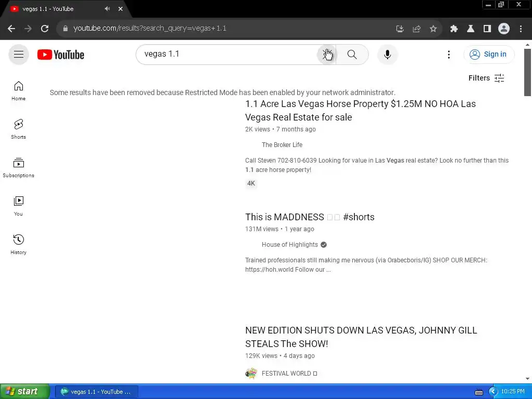Open 1.1 Acre Las Vegas Horse Property video
This screenshot has height=399, width=532.
tap(361, 110)
